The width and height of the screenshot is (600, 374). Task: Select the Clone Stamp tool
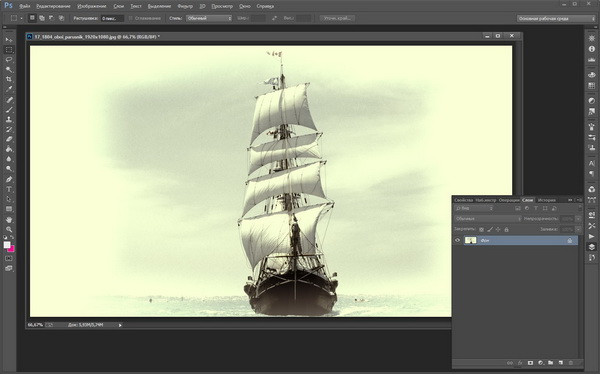[9, 120]
